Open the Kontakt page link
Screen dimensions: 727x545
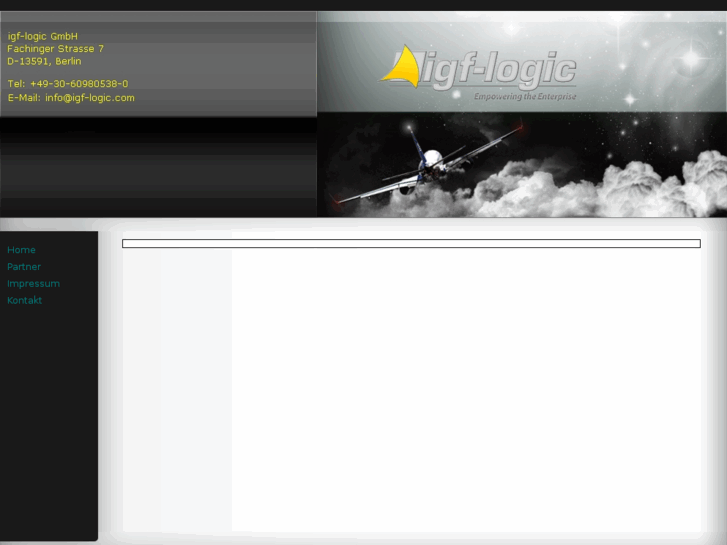coord(25,300)
